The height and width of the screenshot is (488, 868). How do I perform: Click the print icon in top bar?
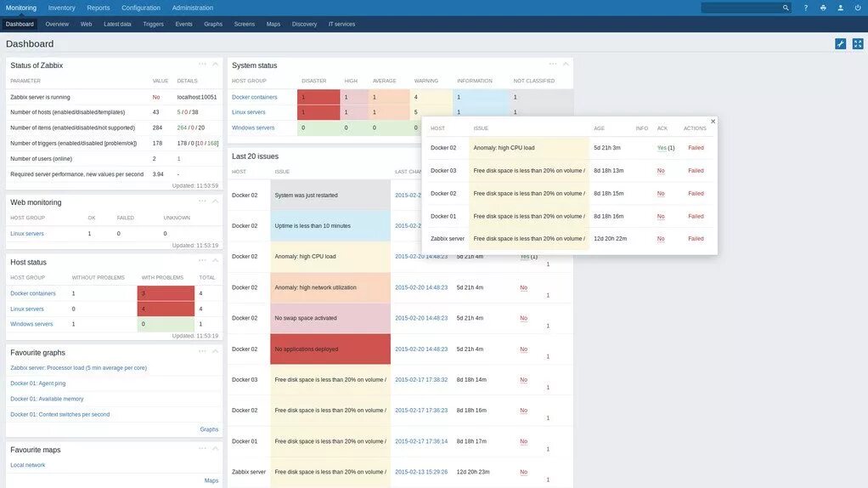(x=823, y=8)
